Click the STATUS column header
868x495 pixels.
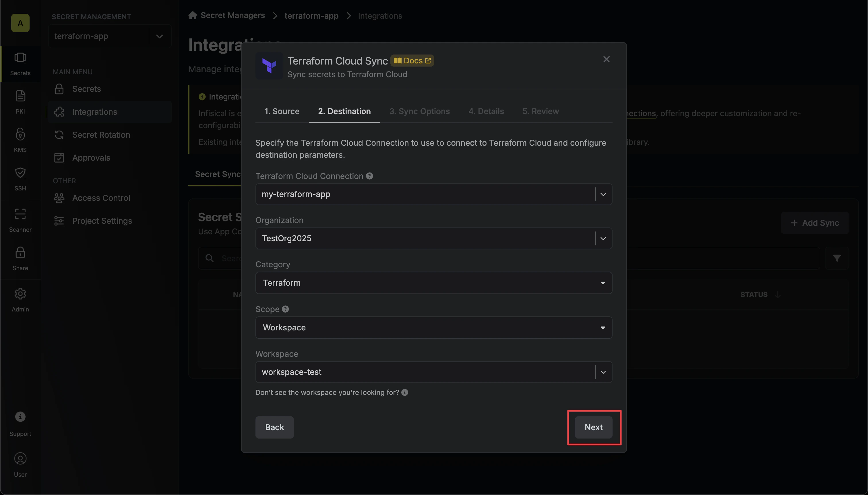tap(754, 295)
